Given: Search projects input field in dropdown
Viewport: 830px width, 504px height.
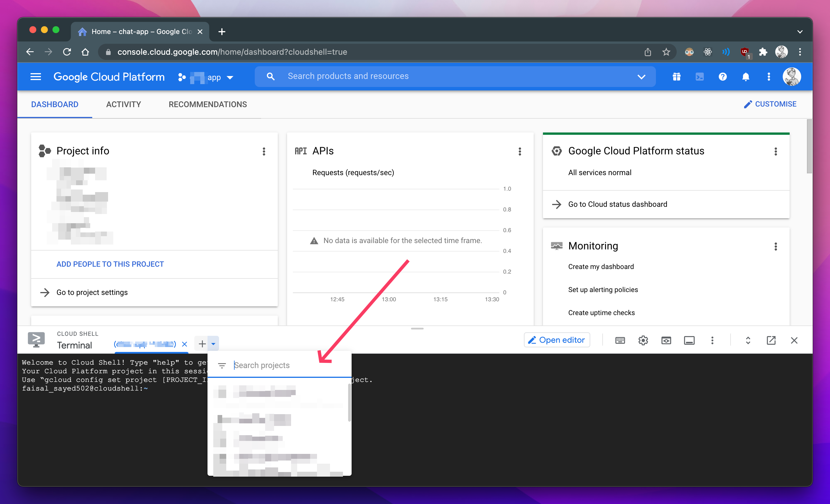Looking at the screenshot, I should [288, 365].
